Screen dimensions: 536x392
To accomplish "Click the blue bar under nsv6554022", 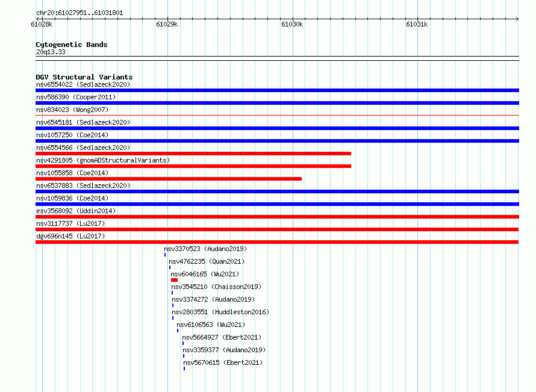I will pos(277,90).
